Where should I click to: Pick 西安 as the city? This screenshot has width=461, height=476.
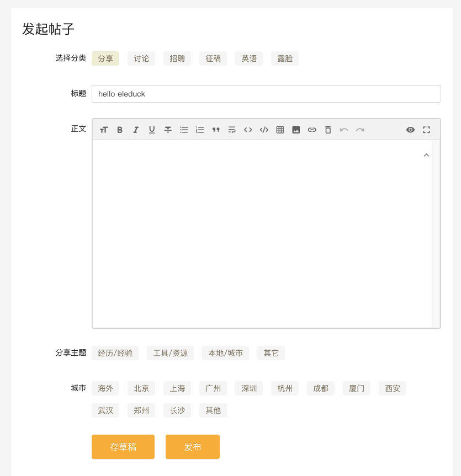pyautogui.click(x=393, y=388)
